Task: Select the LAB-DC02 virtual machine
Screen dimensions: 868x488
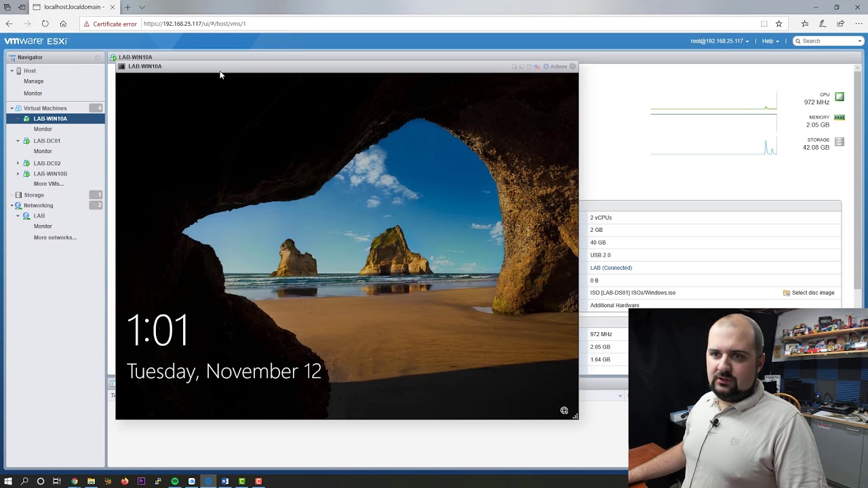Action: click(x=47, y=163)
